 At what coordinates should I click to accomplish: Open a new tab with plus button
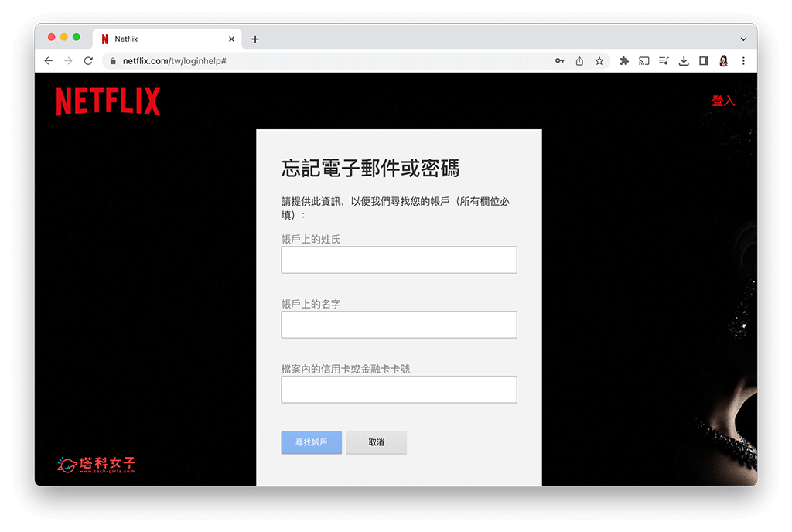point(255,39)
